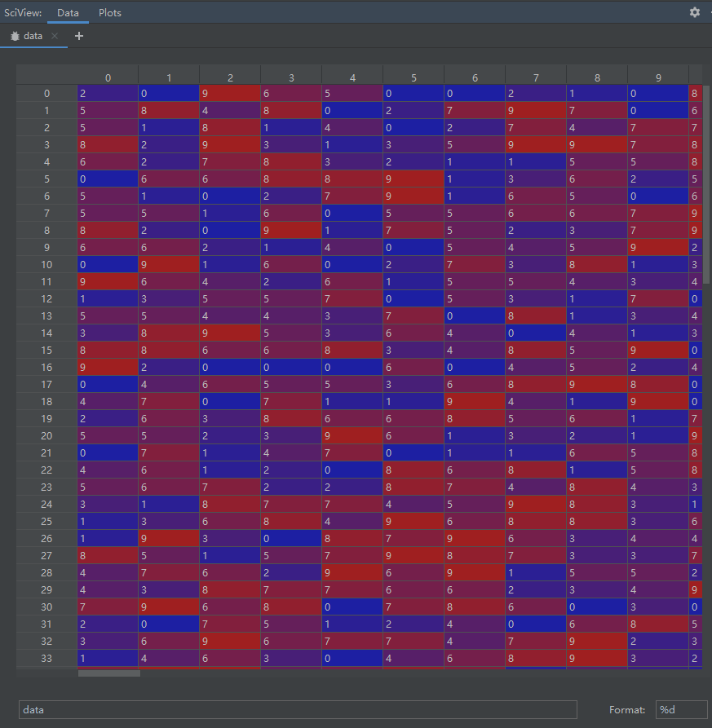Image resolution: width=712 pixels, height=728 pixels.
Task: Select cell at row 30, column 8
Action: [x=597, y=607]
